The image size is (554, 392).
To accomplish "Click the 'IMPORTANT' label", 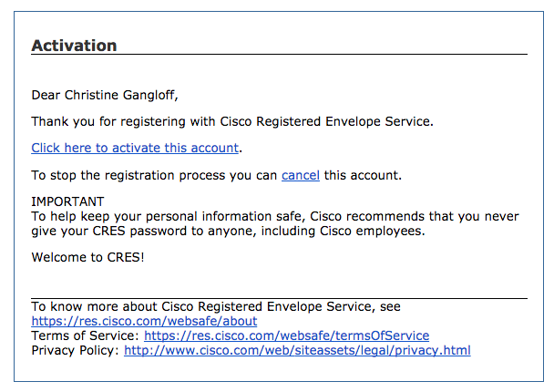I will click(x=67, y=201).
